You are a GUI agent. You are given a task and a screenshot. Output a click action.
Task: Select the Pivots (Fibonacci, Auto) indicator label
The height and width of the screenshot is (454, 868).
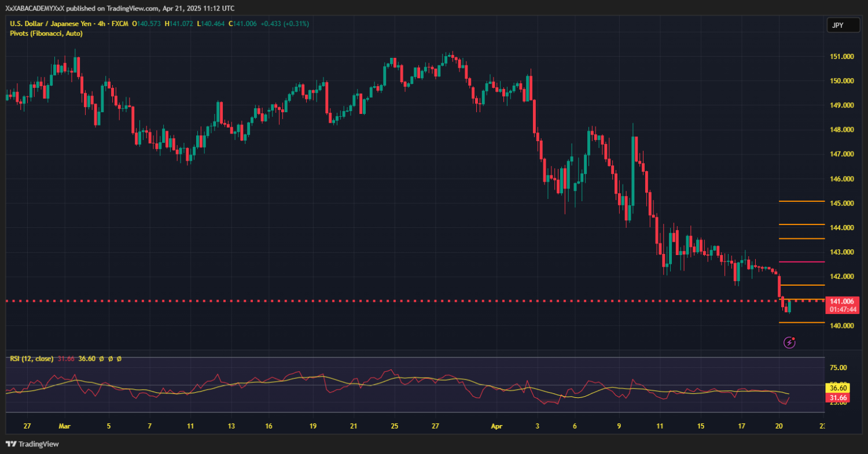[x=46, y=34]
